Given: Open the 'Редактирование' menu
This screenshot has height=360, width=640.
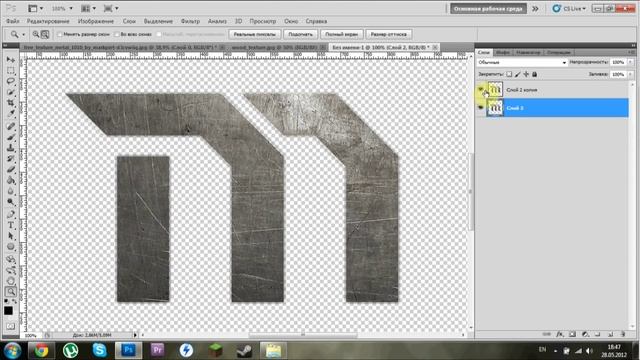Looking at the screenshot, I should pyautogui.click(x=48, y=21).
